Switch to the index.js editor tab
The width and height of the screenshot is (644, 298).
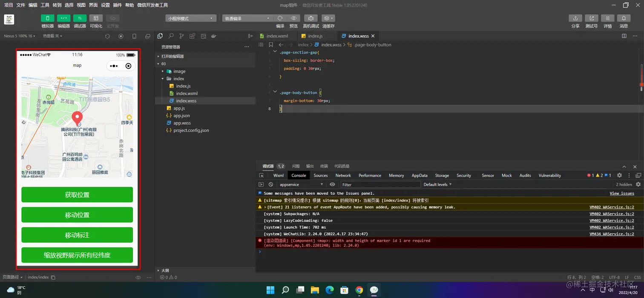click(x=315, y=36)
